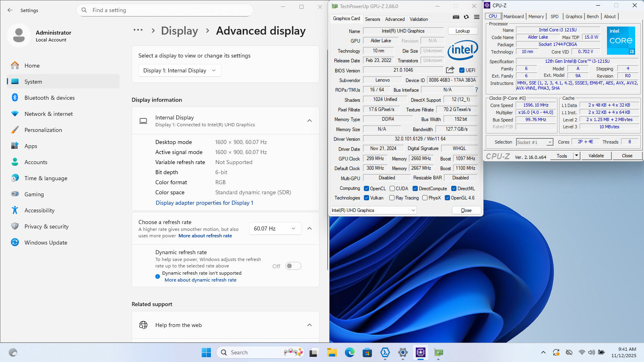Click BIOS export share icon

tap(450, 70)
